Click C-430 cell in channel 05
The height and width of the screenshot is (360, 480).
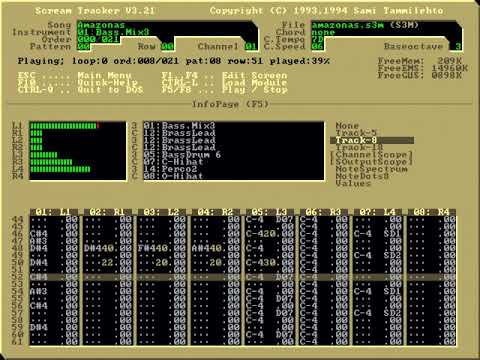tap(261, 263)
